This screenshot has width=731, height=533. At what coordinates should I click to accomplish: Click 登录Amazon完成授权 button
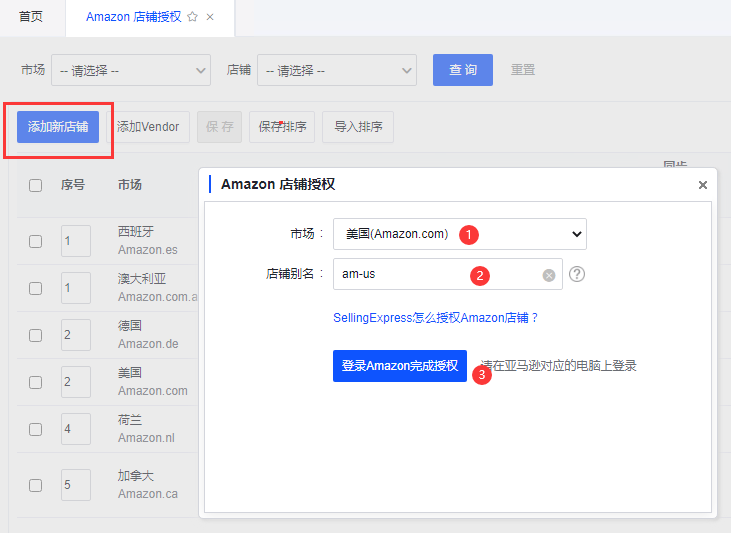tap(400, 366)
